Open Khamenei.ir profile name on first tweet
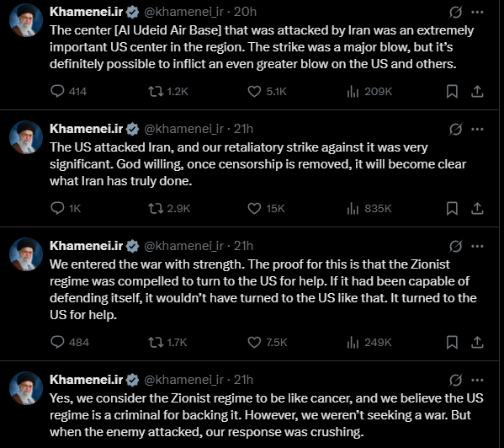This screenshot has height=448, width=504. [86, 12]
